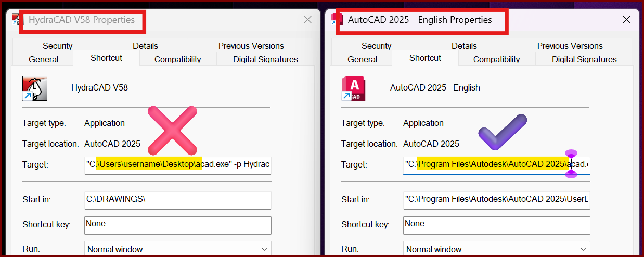Image resolution: width=644 pixels, height=257 pixels.
Task: Open Details tab in AutoCAD properties
Action: pyautogui.click(x=464, y=46)
